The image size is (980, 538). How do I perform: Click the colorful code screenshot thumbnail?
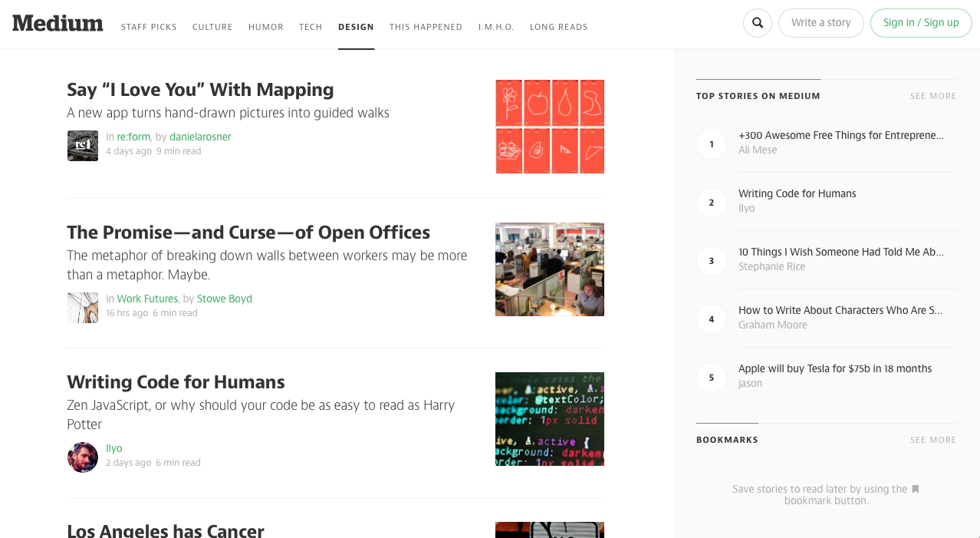point(550,419)
